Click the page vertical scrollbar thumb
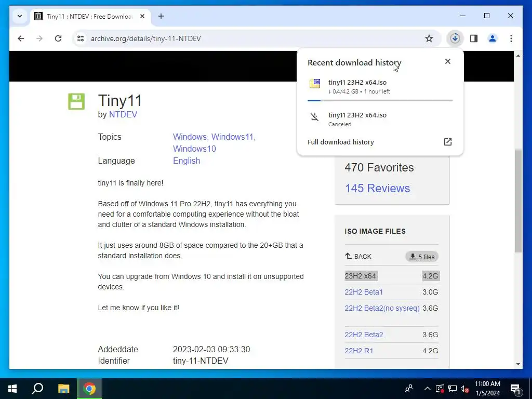Image resolution: width=532 pixels, height=399 pixels. point(518,201)
